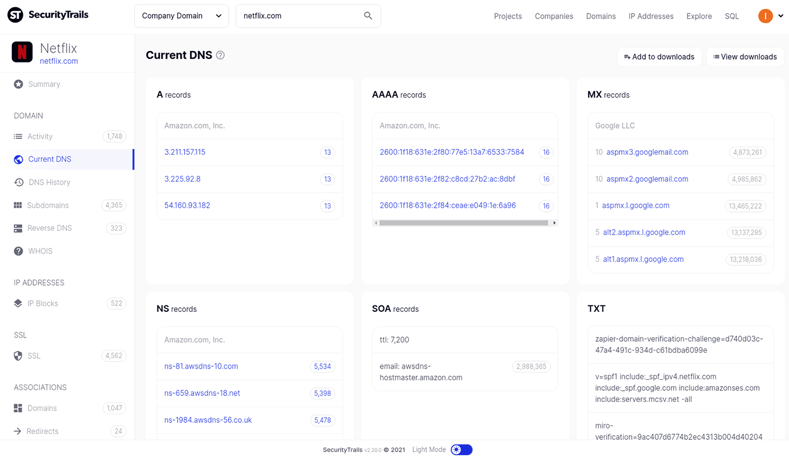Click the Redirects arrow icon
The height and width of the screenshot is (458, 789).
coord(18,431)
